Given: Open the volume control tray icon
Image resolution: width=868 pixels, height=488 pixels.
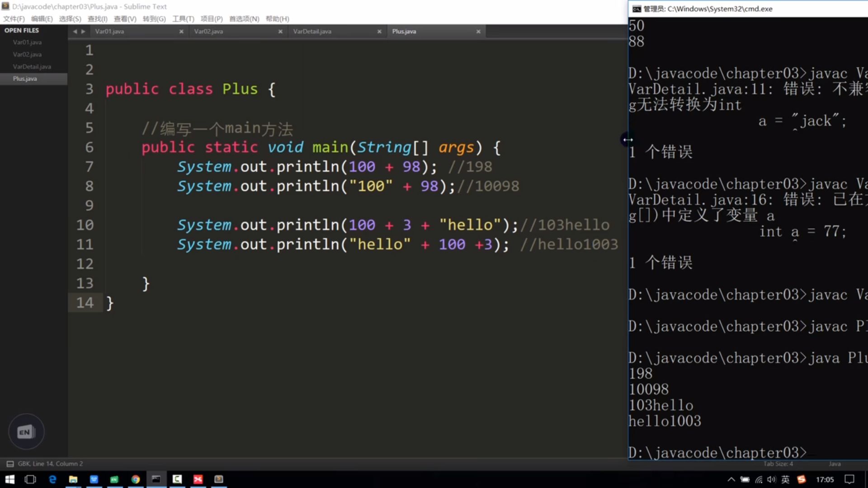Looking at the screenshot, I should coord(771,479).
